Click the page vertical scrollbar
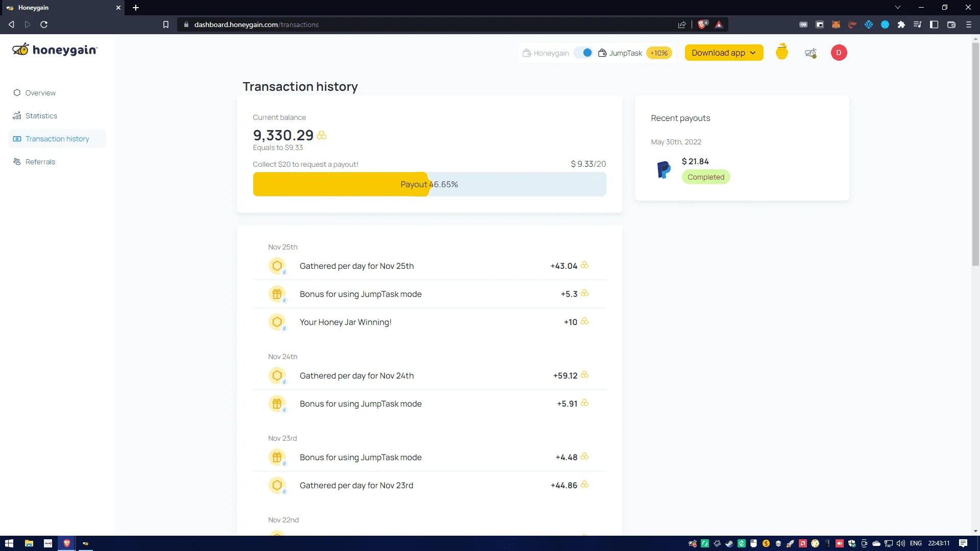This screenshot has height=551, width=980. pyautogui.click(x=975, y=154)
